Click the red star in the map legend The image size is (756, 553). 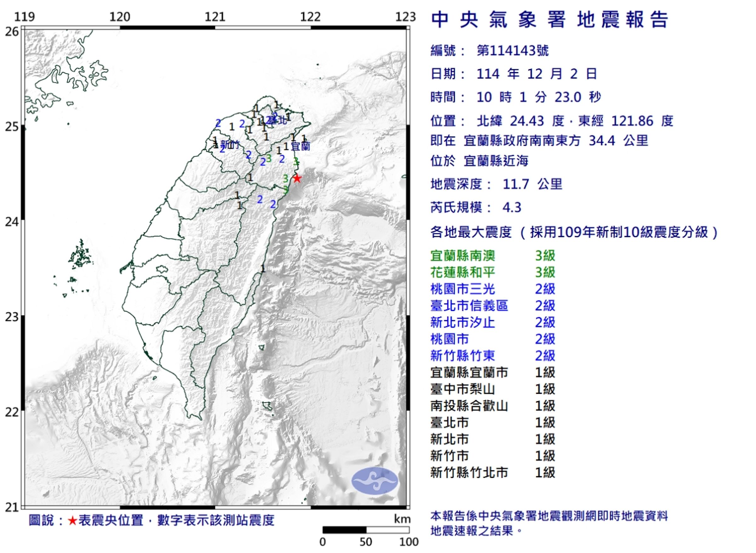(72, 521)
